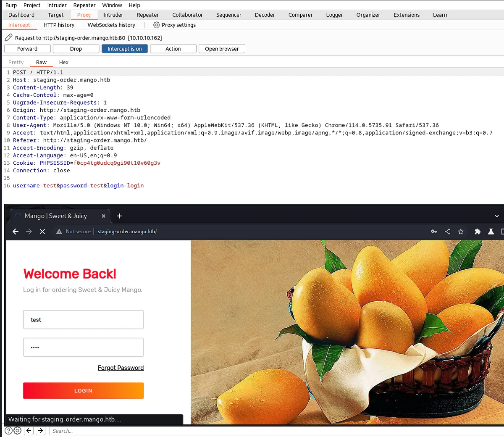Toggle the Intercept is on button
This screenshot has height=437, width=504.
tap(125, 49)
